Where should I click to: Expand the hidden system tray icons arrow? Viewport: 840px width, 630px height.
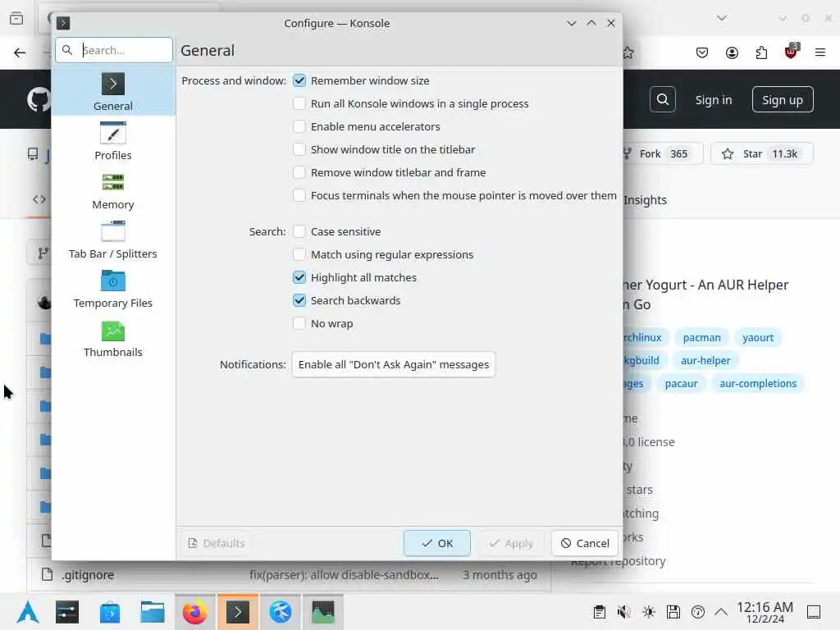tap(721, 612)
